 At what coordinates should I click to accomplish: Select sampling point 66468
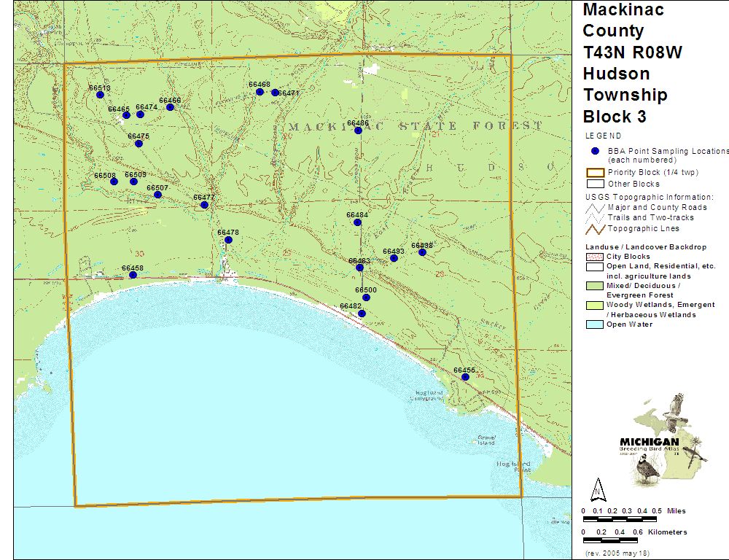260,92
